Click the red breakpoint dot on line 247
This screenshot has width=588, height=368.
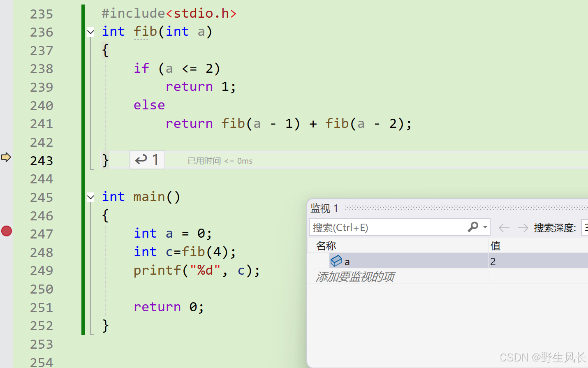tap(7, 231)
